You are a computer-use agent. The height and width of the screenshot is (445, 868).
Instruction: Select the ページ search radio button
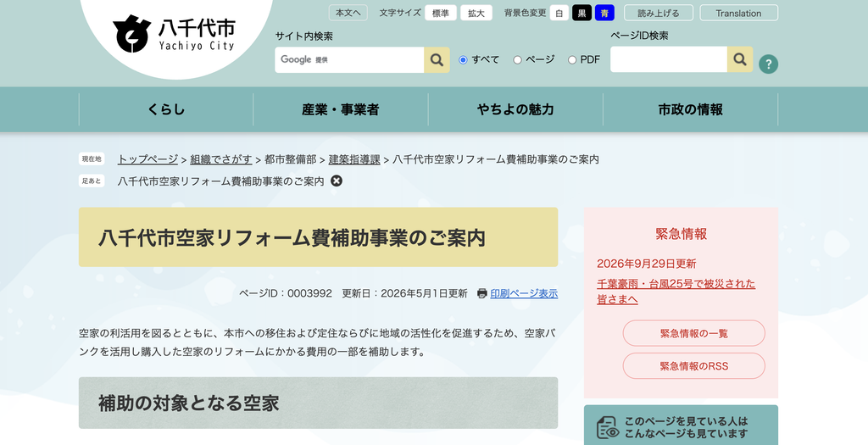[518, 60]
